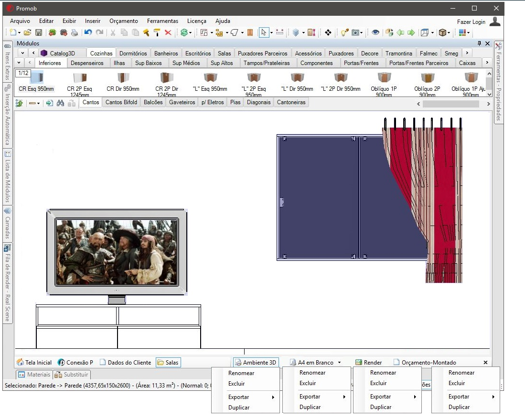The width and height of the screenshot is (525, 420).
Task: Click the dimension ruler tool icon
Action: tap(279, 32)
